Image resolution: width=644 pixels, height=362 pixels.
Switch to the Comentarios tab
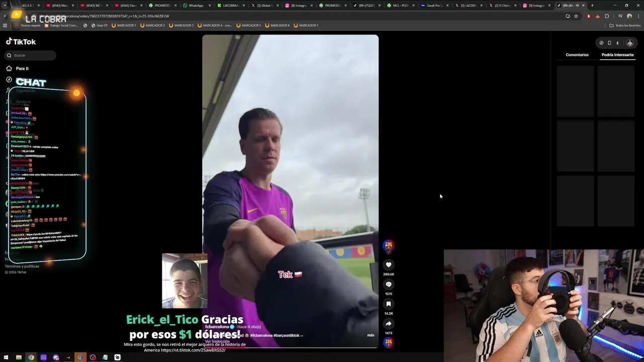(577, 55)
